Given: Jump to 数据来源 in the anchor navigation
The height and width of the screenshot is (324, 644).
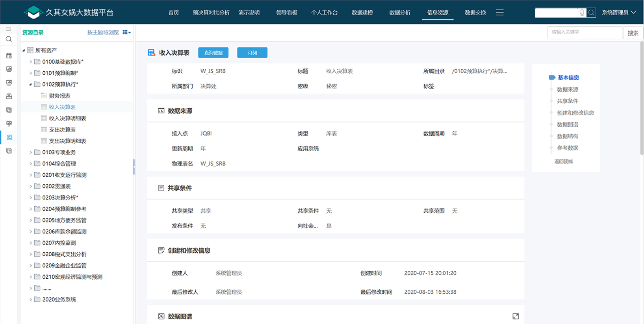Looking at the screenshot, I should click(567, 89).
